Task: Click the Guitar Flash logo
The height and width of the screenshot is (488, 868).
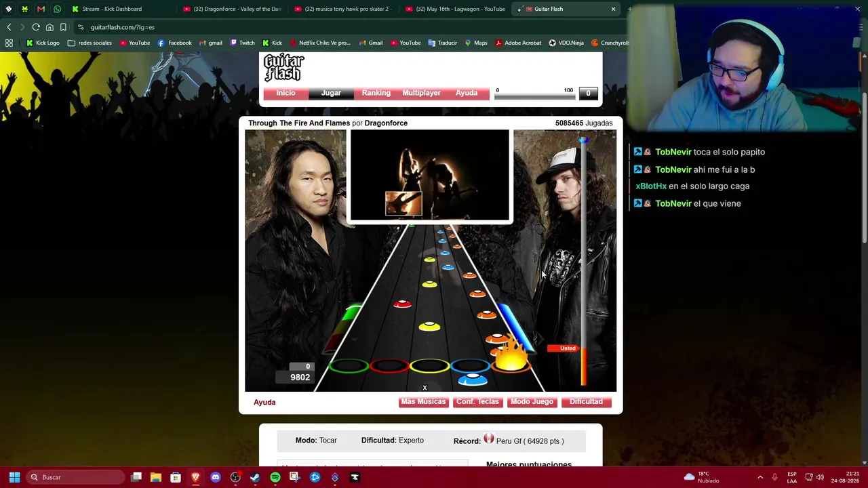Action: point(283,68)
